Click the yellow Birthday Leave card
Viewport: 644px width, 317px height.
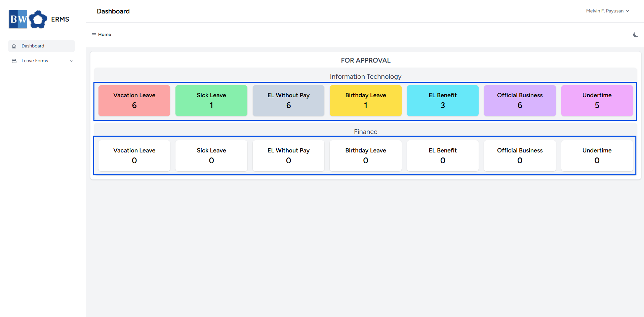point(366,101)
